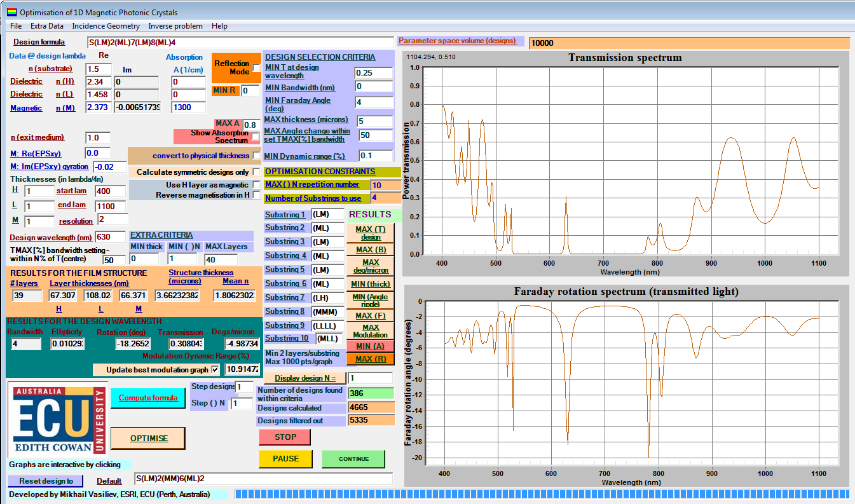Click the MAX (T) design result button
This screenshot has width=855, height=504.
tap(370, 233)
